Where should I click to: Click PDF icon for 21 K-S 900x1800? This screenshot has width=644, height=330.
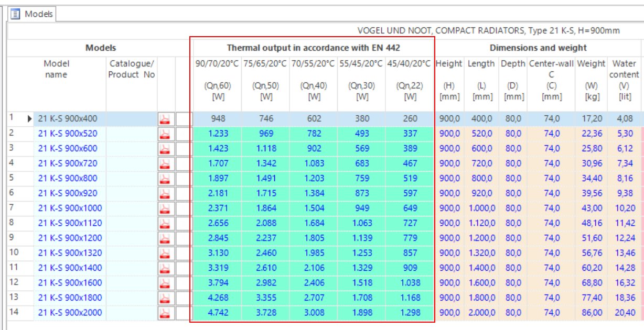tap(165, 298)
